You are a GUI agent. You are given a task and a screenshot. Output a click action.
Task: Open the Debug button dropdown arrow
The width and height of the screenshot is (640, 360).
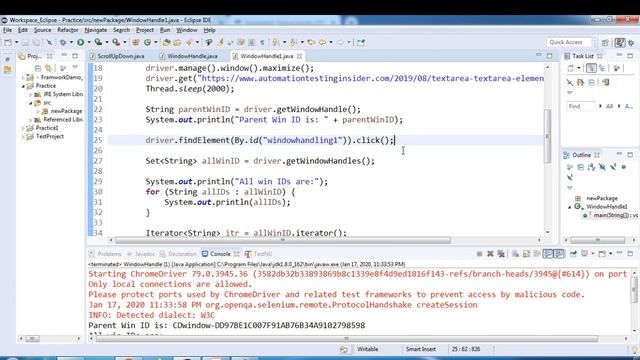[x=71, y=42]
